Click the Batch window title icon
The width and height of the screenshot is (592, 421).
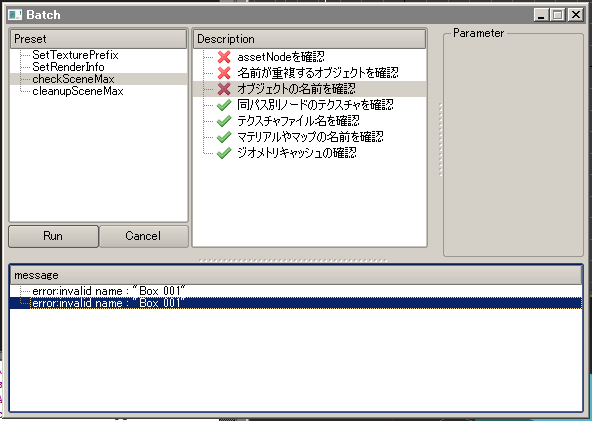click(x=15, y=15)
